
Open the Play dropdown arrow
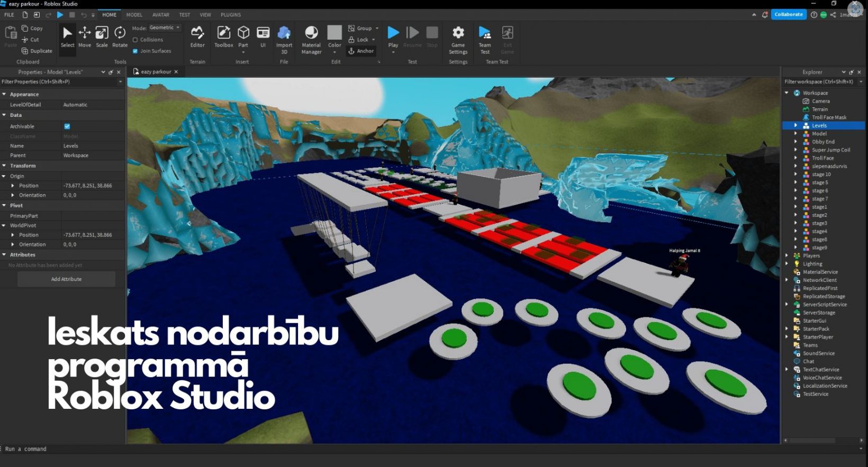coord(393,52)
